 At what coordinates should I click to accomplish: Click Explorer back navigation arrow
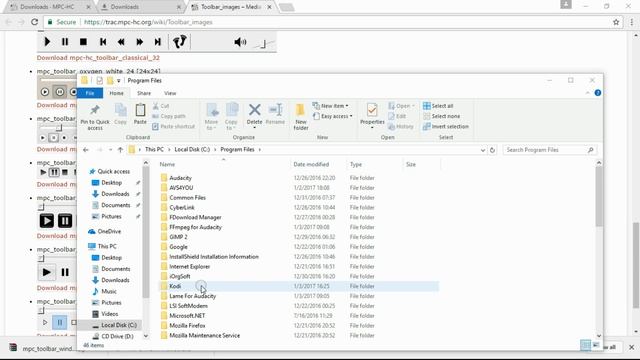86,150
